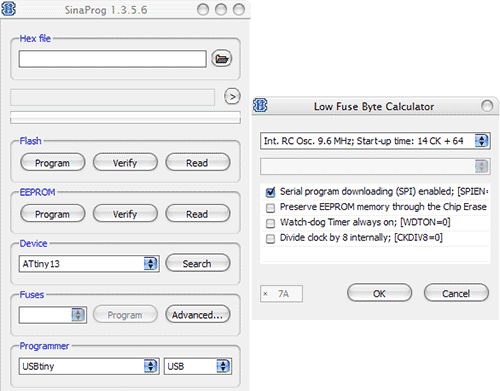500x391 pixels.
Task: Open the ATtiny13 device dropdown
Action: [x=89, y=264]
